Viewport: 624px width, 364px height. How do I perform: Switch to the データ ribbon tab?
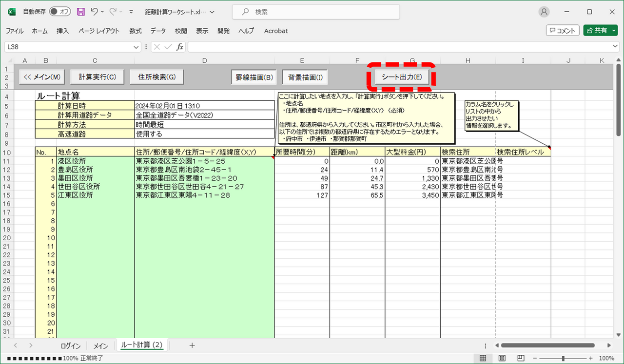[158, 31]
